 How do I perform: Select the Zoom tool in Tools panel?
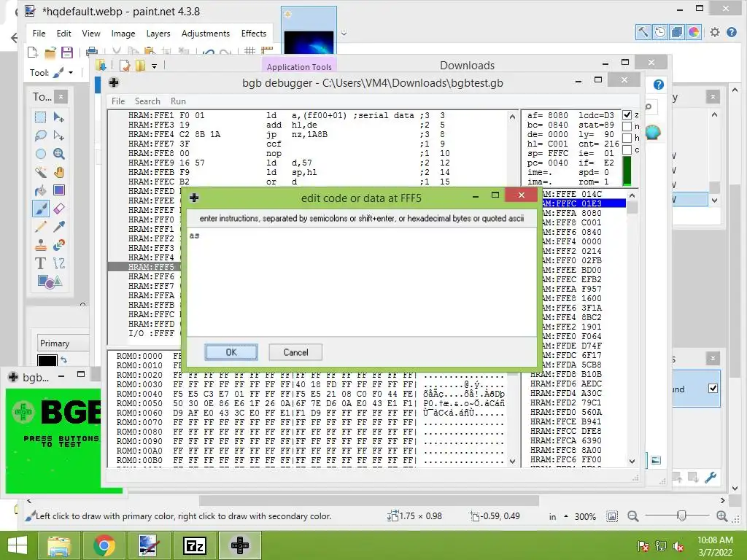pos(59,154)
